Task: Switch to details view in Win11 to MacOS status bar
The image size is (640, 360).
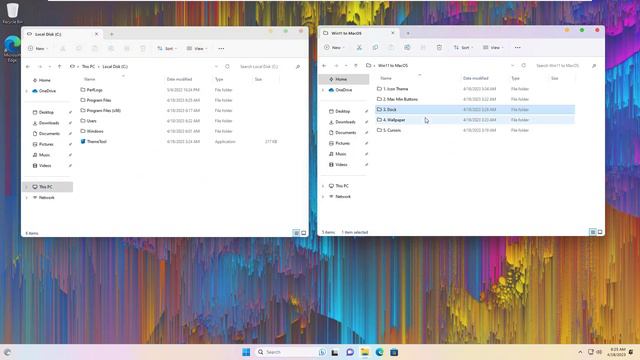Action: [593, 232]
